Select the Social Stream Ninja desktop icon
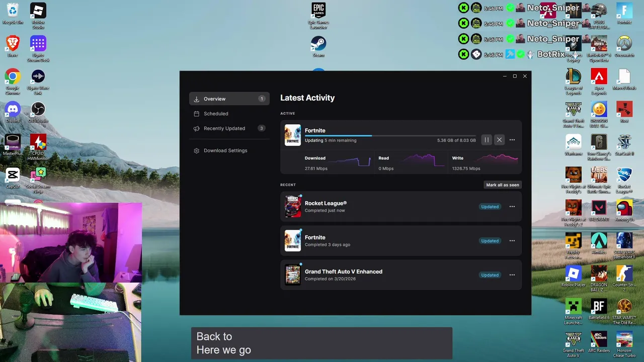 [38, 180]
